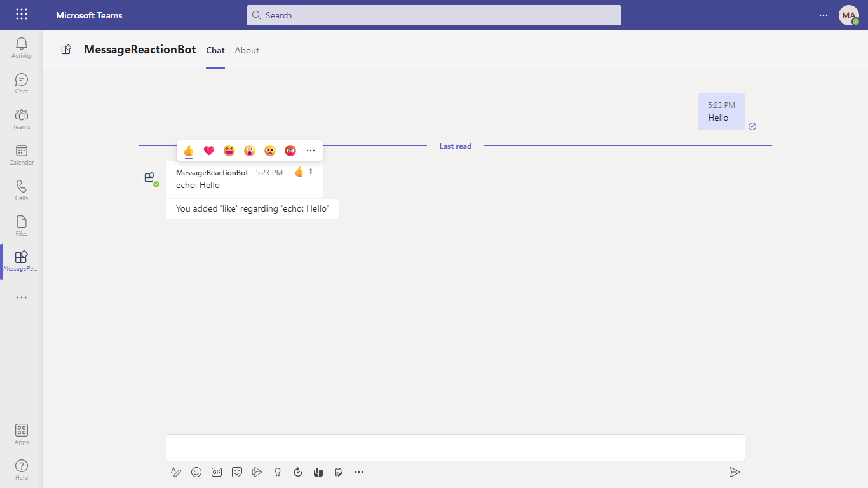Screen dimensions: 868x488
Task: Go to Teams in the sidebar
Action: tap(22, 119)
